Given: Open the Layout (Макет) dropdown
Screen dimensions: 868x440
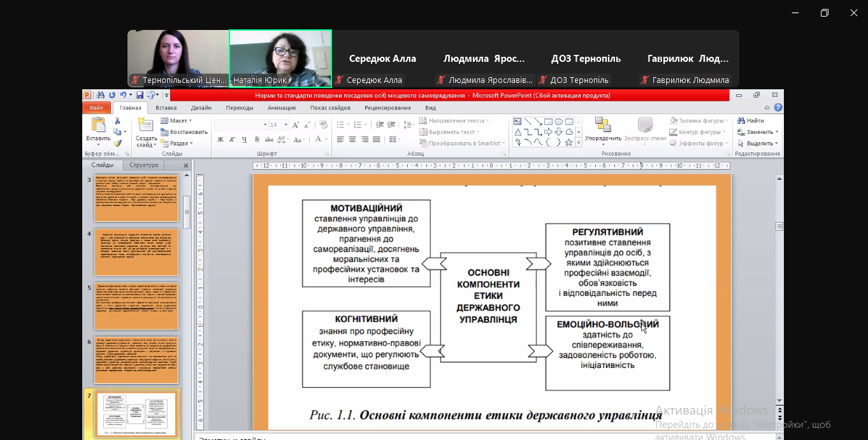Looking at the screenshot, I should pos(176,121).
